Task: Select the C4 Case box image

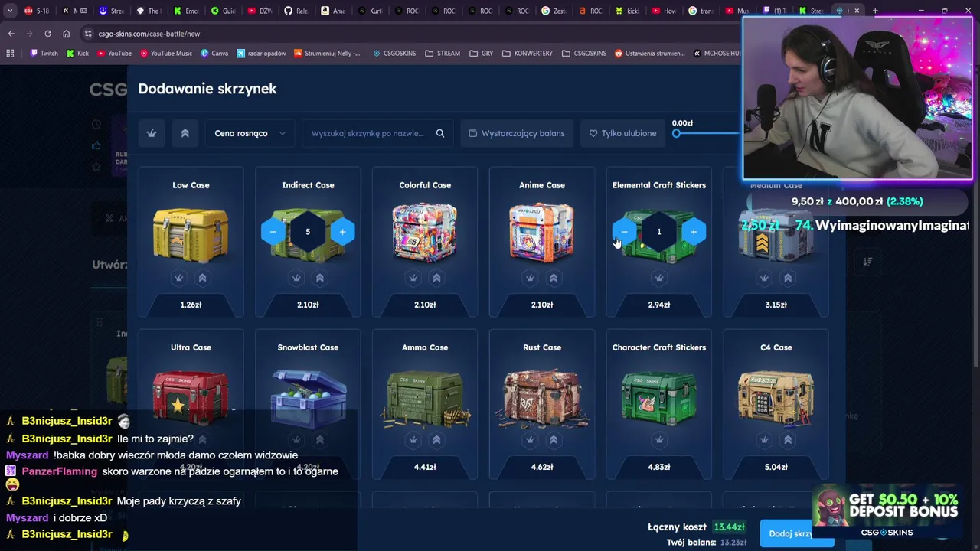Action: click(x=776, y=398)
